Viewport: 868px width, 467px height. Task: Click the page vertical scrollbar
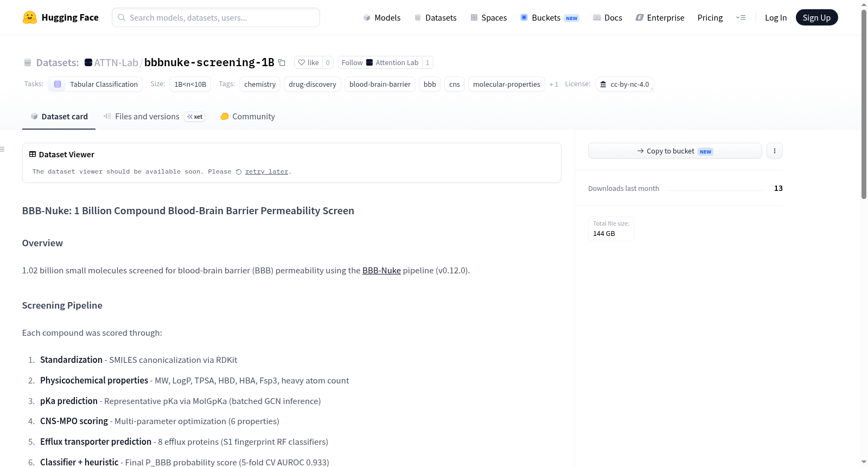click(864, 105)
